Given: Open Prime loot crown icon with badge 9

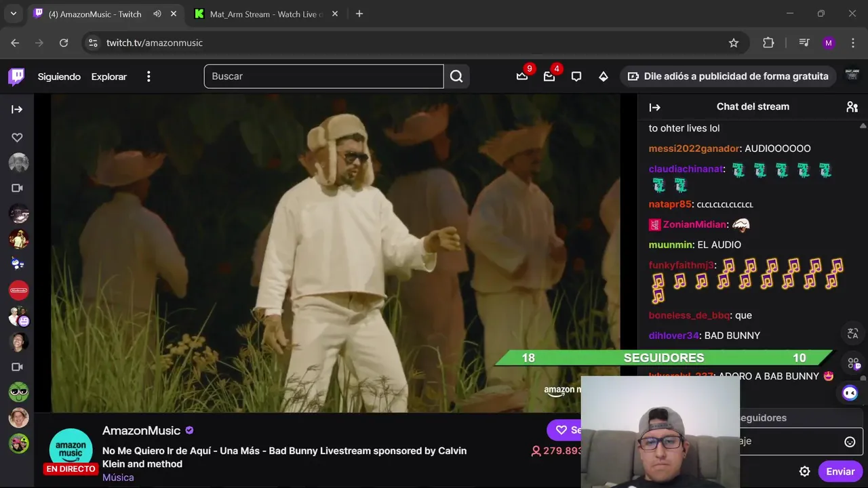Looking at the screenshot, I should [x=522, y=77].
